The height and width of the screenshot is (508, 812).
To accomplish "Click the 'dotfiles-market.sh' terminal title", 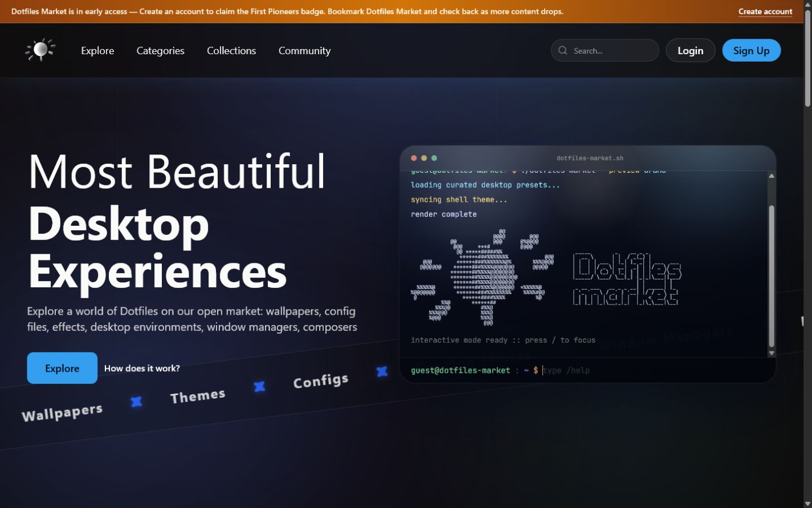I will tap(590, 158).
